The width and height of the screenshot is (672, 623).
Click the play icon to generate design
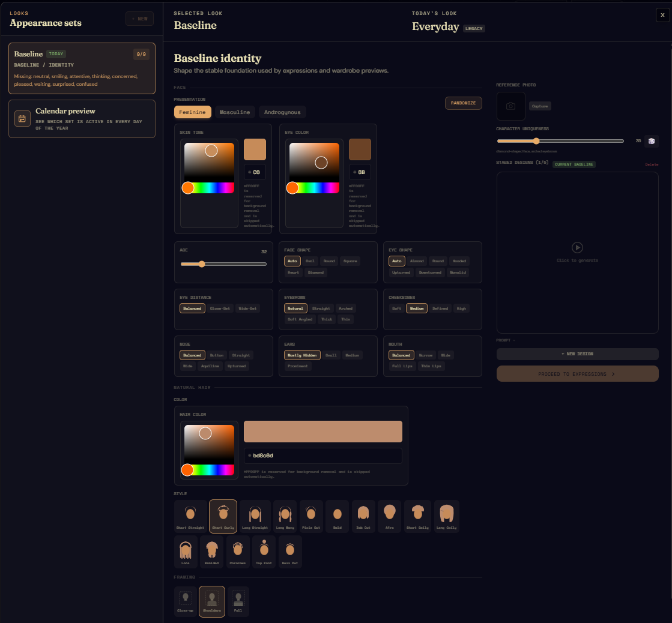(x=577, y=247)
